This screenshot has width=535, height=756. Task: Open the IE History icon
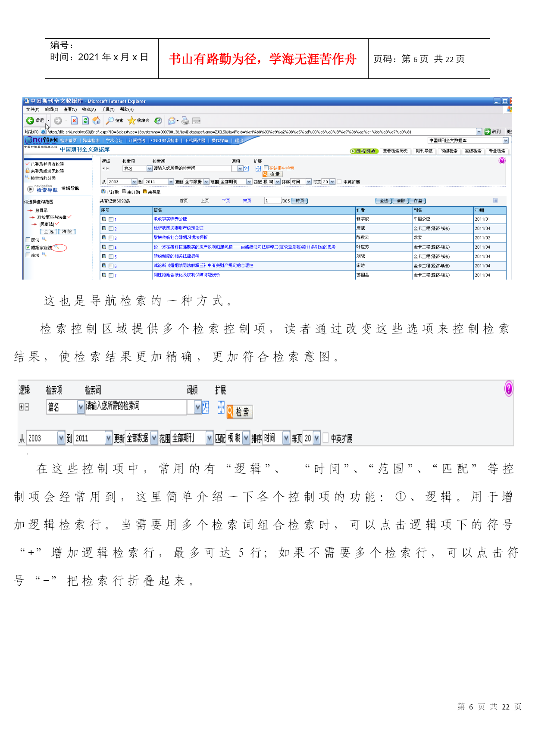point(158,121)
